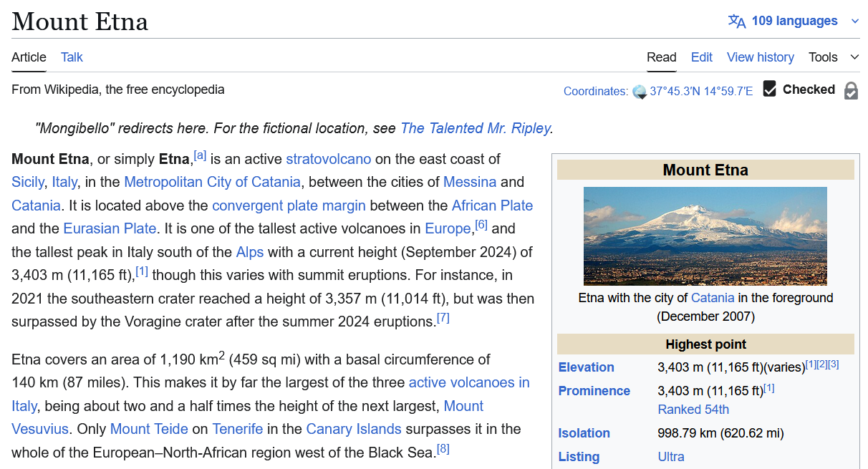Screen dimensions: 868x469
Task: Enlarge the Mount Etna infobox photo
Action: (x=705, y=236)
